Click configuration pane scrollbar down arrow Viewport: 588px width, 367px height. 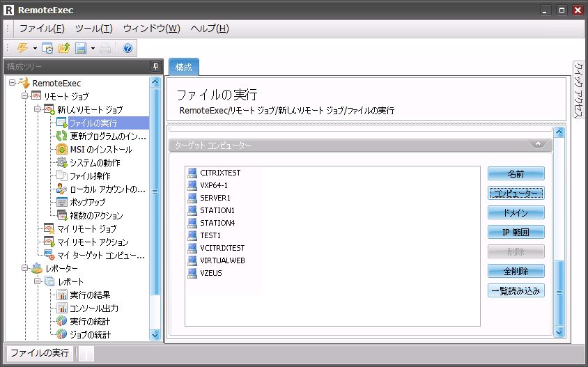[559, 332]
